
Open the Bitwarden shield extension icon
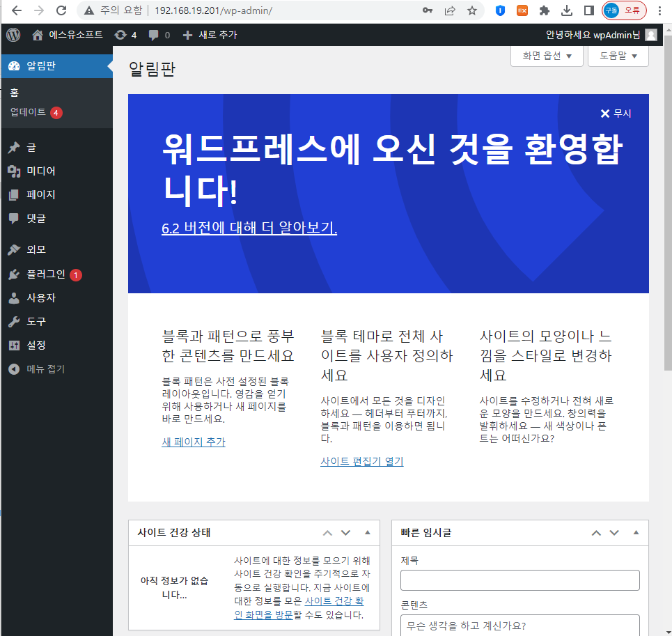(500, 10)
